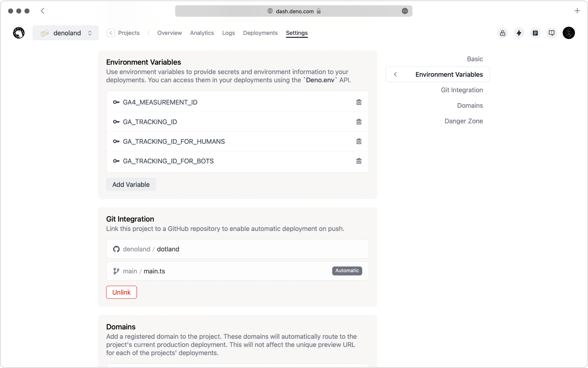Delete the GA4_MEASUREMENT_ID variable via trash icon
The width and height of the screenshot is (588, 368).
(359, 102)
